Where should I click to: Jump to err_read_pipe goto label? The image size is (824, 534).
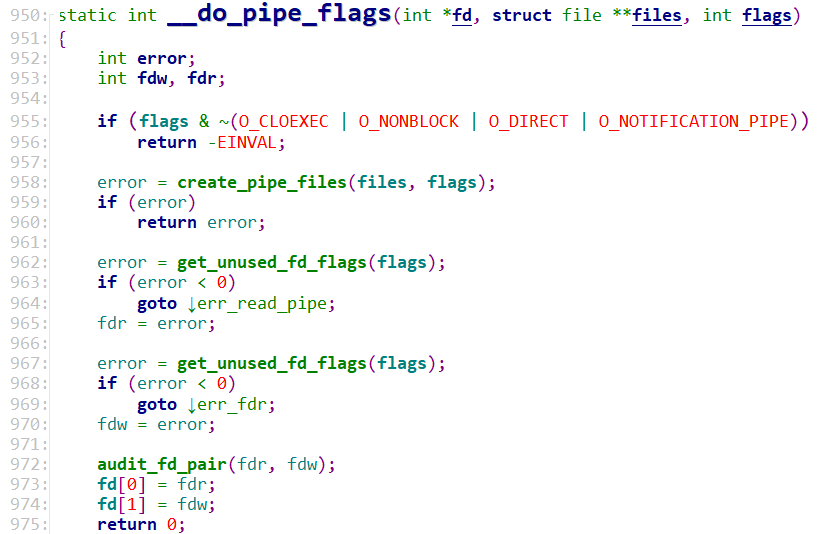(261, 303)
